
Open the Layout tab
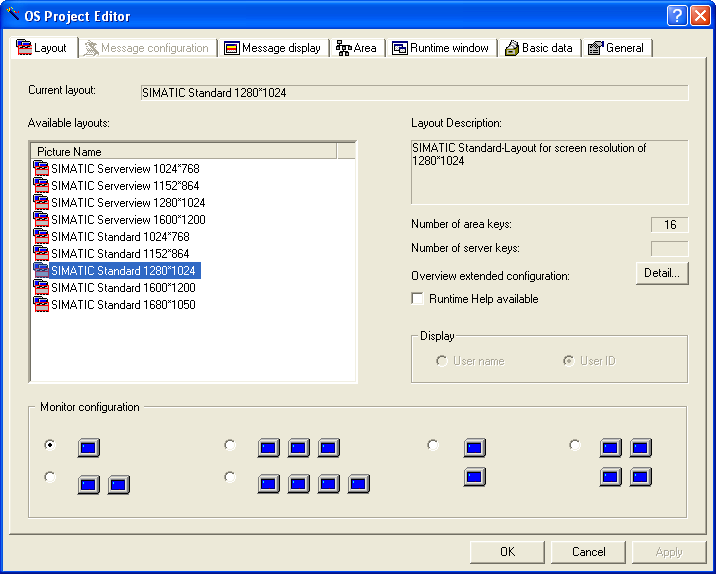pyautogui.click(x=44, y=47)
